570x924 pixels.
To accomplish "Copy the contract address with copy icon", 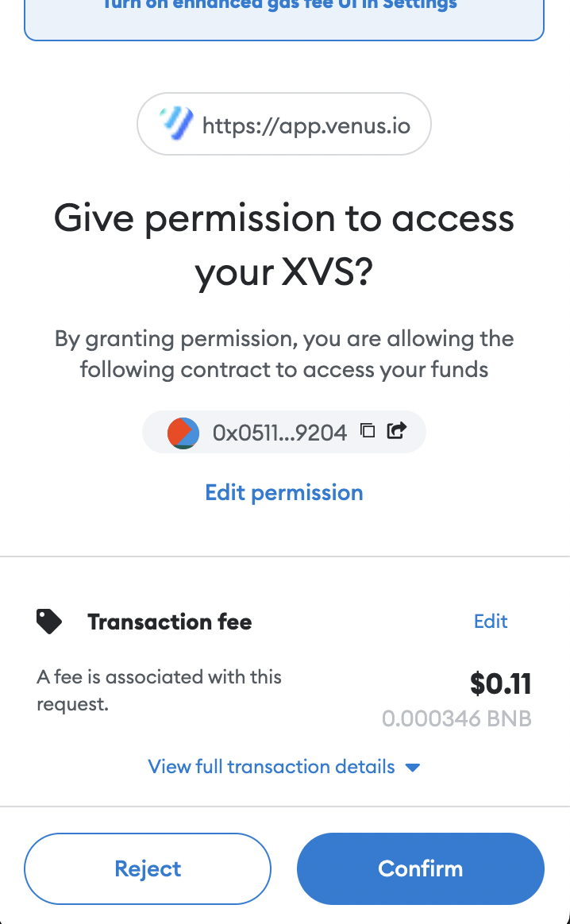I will 368,431.
